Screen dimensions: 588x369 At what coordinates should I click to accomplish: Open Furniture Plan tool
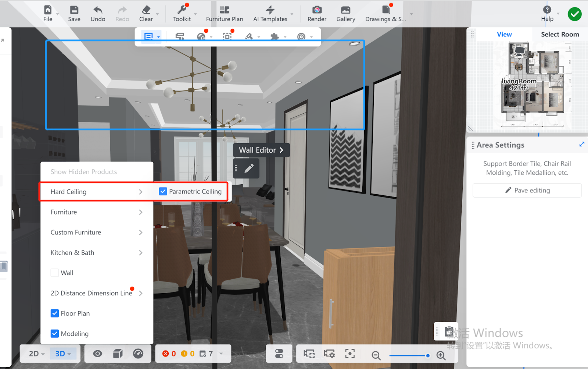225,14
